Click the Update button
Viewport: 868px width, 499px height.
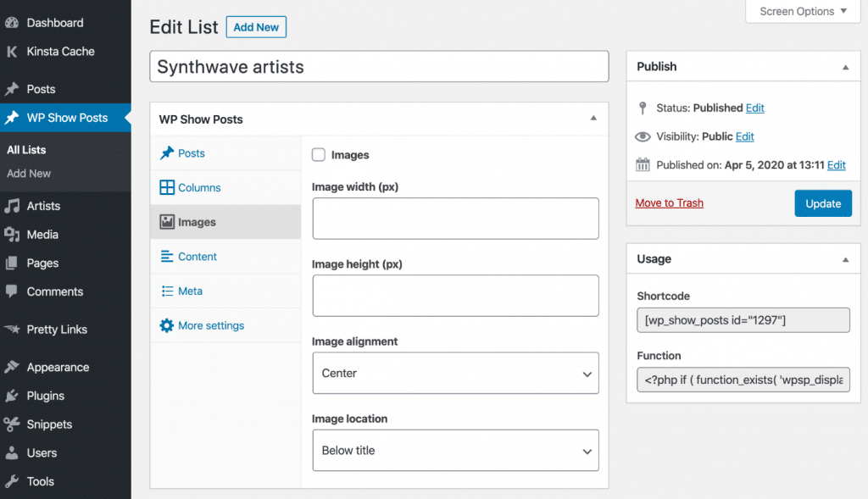(x=822, y=203)
